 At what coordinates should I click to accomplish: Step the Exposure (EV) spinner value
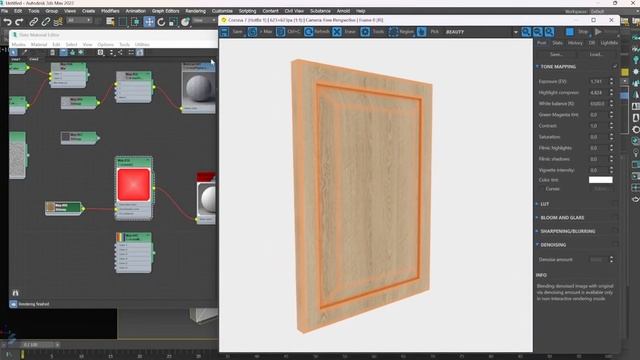[611, 81]
